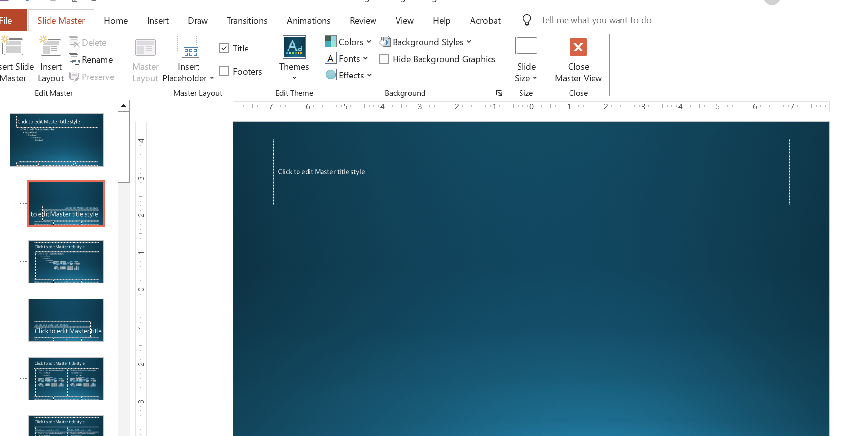Screen dimensions: 868x436
Task: Close Master View with the red X
Action: (578, 47)
